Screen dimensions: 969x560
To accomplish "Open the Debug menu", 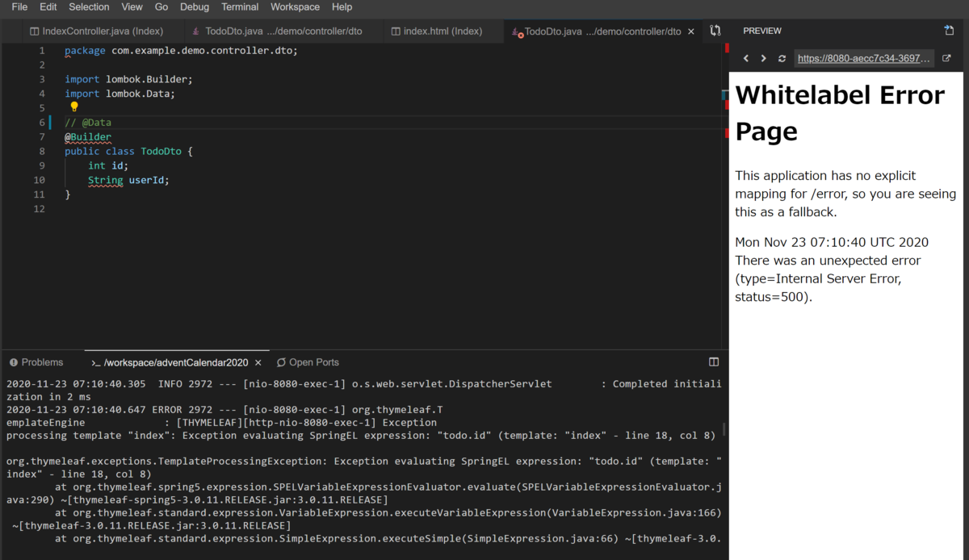I will click(x=195, y=7).
